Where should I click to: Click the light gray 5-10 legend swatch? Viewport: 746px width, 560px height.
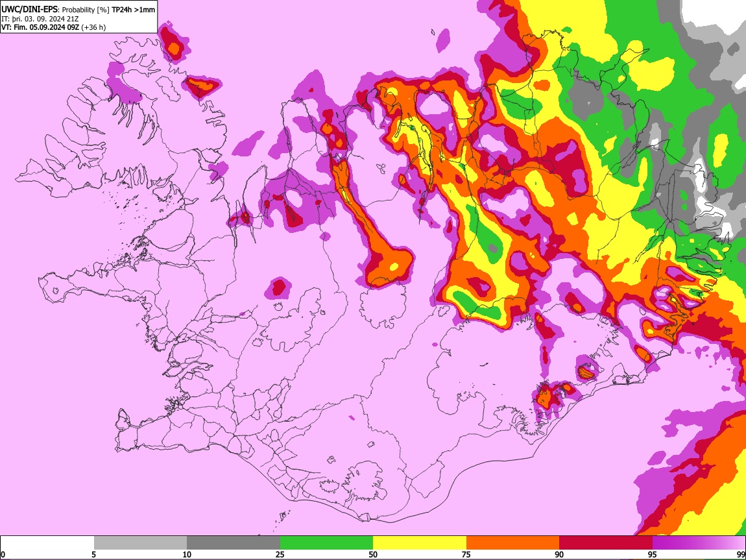140,543
